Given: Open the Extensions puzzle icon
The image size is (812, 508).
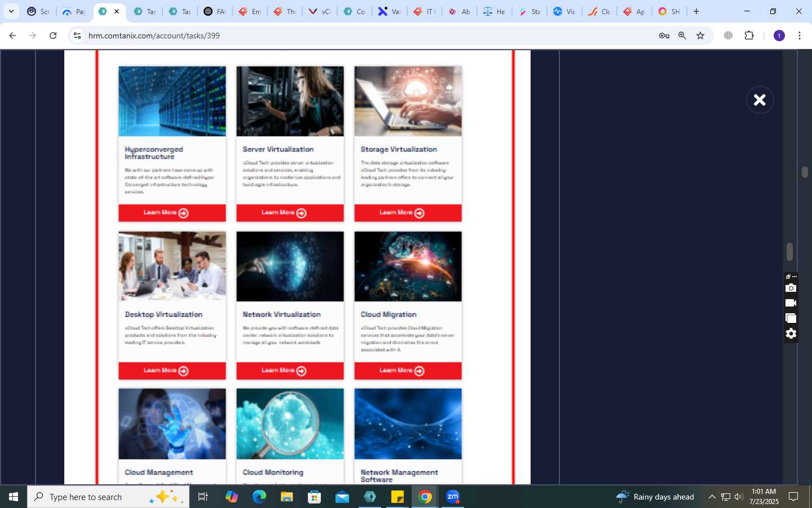Looking at the screenshot, I should [749, 36].
